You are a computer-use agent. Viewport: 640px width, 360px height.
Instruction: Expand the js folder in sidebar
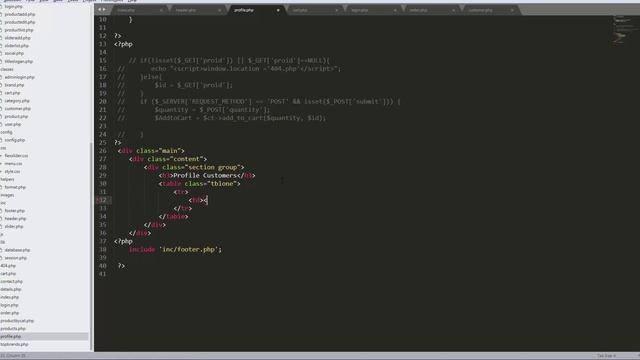pos(2,234)
